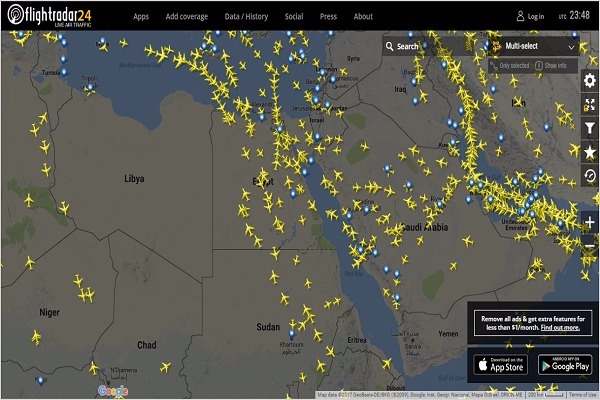Open bookmarks star icon
Screen dimensions: 600x400
coord(589,152)
